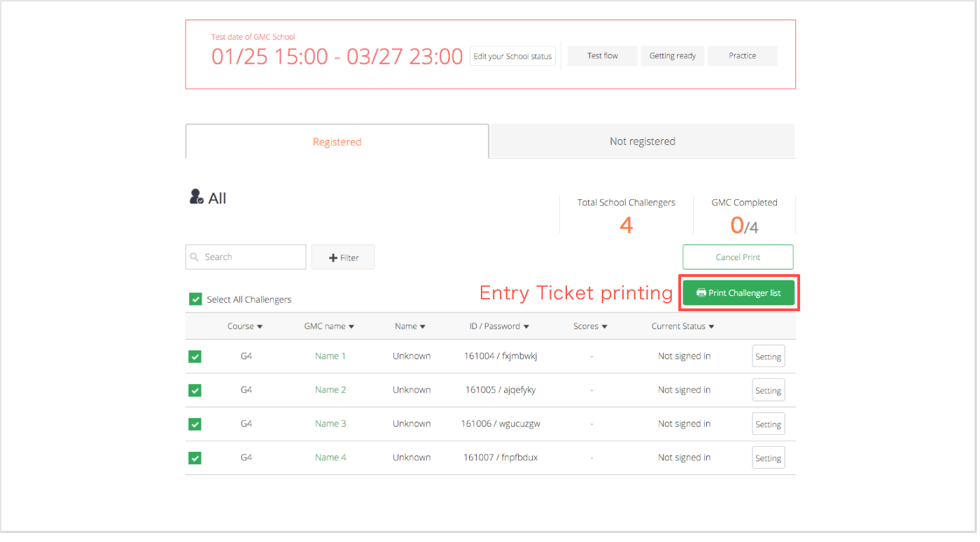The height and width of the screenshot is (542, 980).
Task: Uncheck the checkbox for the Name 3 row
Action: pos(195,424)
